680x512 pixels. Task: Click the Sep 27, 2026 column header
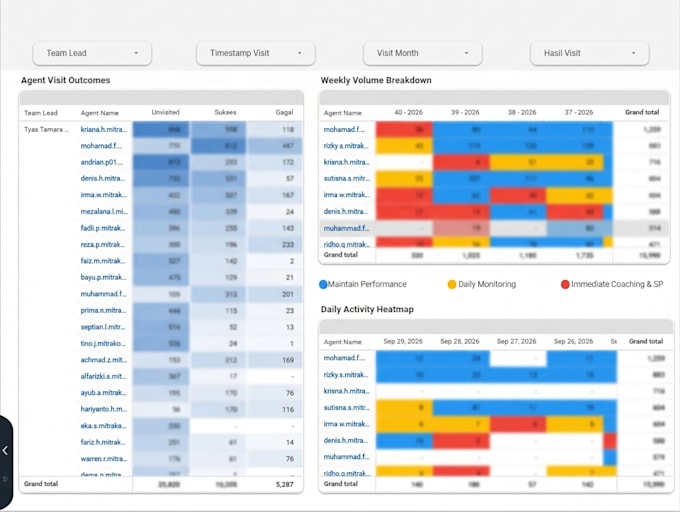[517, 341]
